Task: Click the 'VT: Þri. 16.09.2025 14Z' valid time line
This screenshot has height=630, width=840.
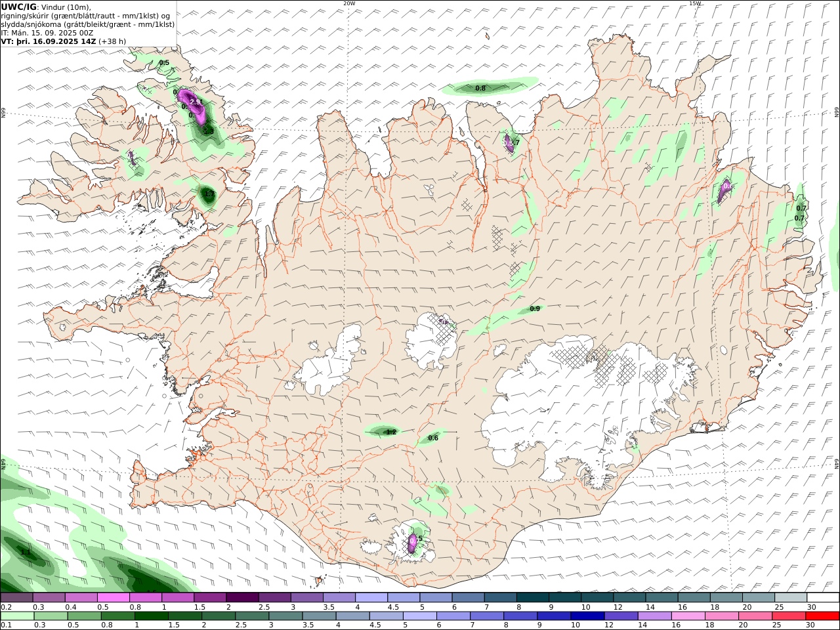Action: (x=49, y=41)
